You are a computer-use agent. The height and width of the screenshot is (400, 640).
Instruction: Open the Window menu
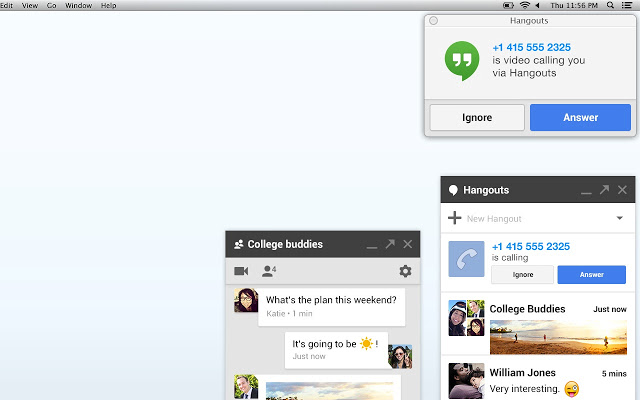(78, 5)
